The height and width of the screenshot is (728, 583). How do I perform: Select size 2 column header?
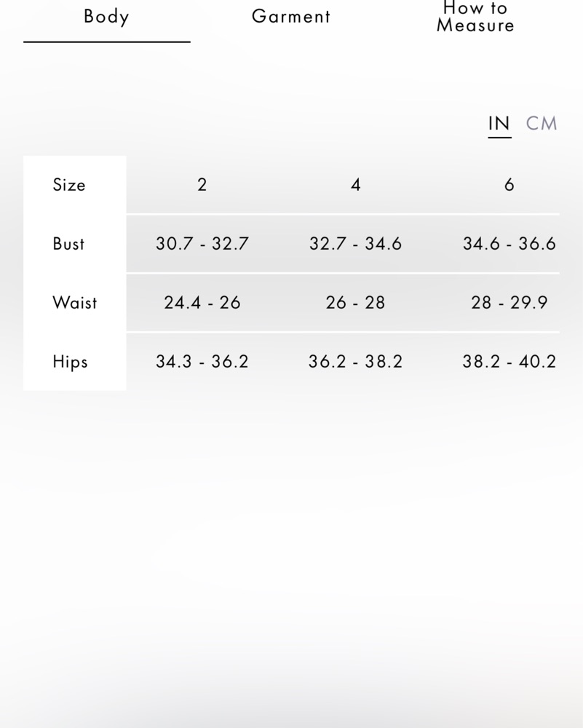[202, 185]
